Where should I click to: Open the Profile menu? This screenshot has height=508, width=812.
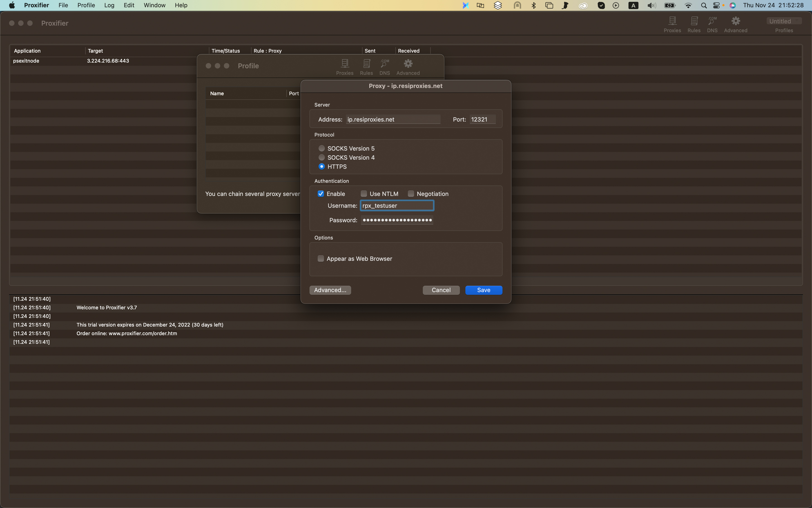point(86,5)
